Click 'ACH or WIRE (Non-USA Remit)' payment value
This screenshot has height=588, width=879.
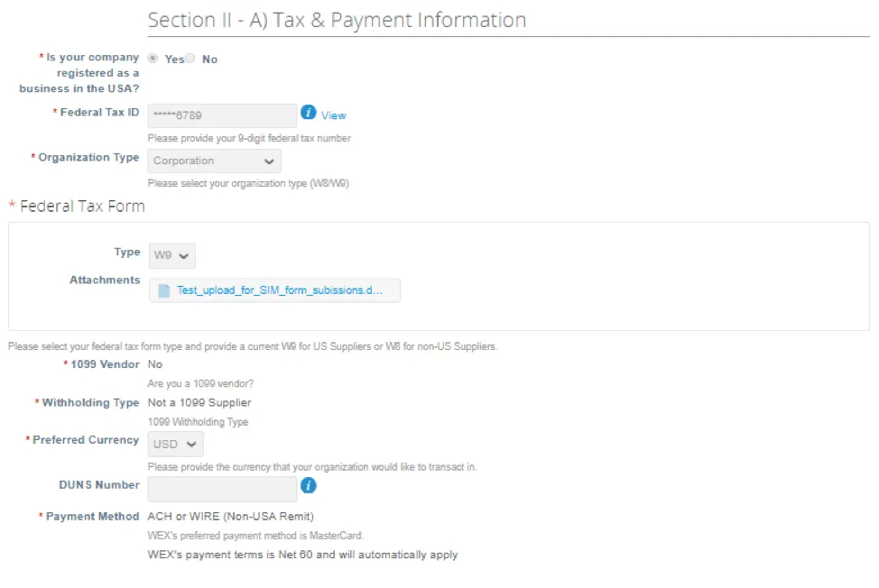[x=231, y=517]
